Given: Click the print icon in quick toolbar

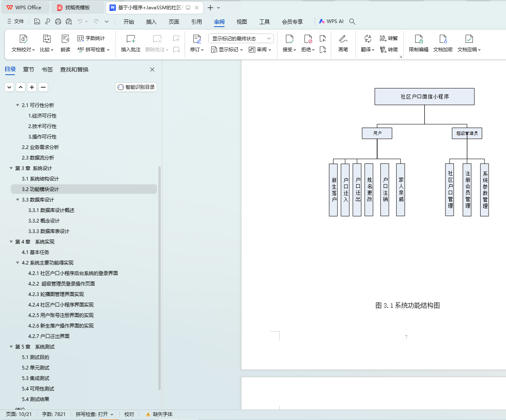Looking at the screenshot, I should coord(58,21).
